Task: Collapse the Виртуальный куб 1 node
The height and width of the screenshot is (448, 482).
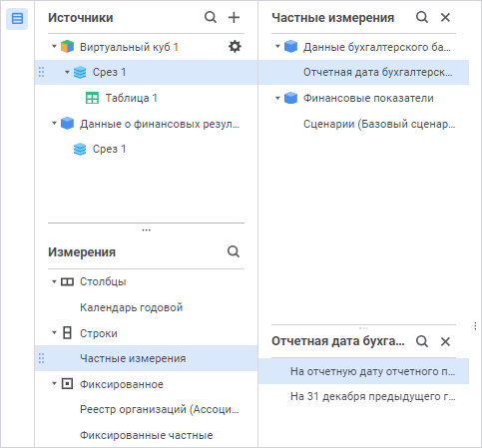Action: [54, 47]
